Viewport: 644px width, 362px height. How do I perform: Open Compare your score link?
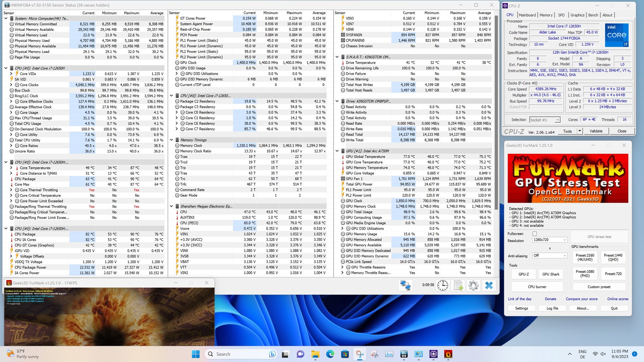click(x=582, y=299)
